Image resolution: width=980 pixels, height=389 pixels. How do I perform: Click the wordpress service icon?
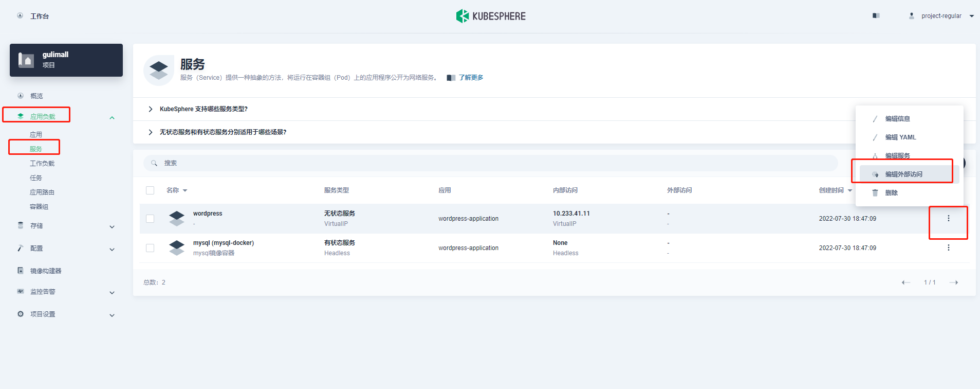pyautogui.click(x=177, y=218)
